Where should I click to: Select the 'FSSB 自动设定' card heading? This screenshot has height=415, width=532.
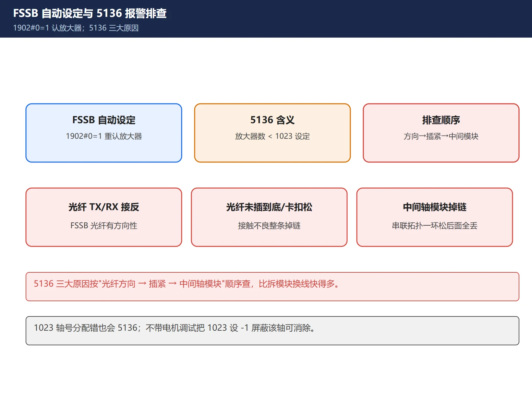pos(104,120)
